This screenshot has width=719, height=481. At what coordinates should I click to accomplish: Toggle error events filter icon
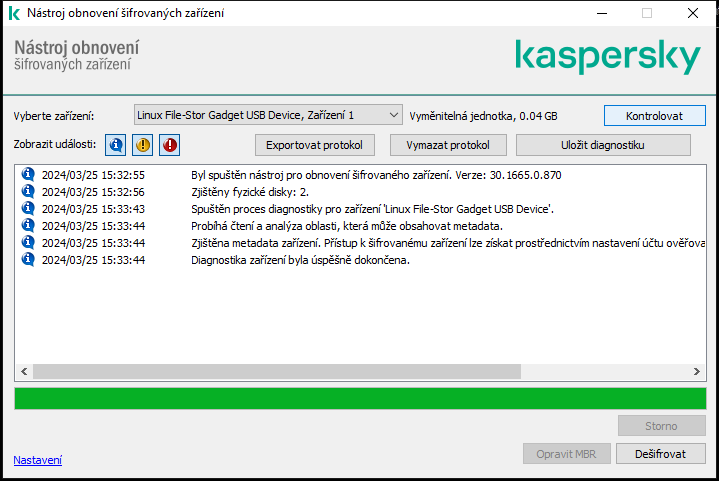pyautogui.click(x=170, y=145)
